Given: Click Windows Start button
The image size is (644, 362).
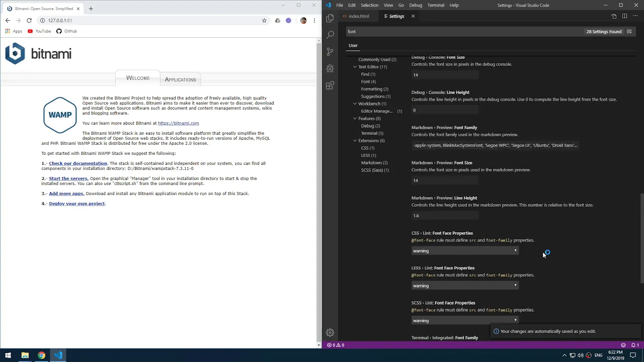Looking at the screenshot, I should click(8, 355).
